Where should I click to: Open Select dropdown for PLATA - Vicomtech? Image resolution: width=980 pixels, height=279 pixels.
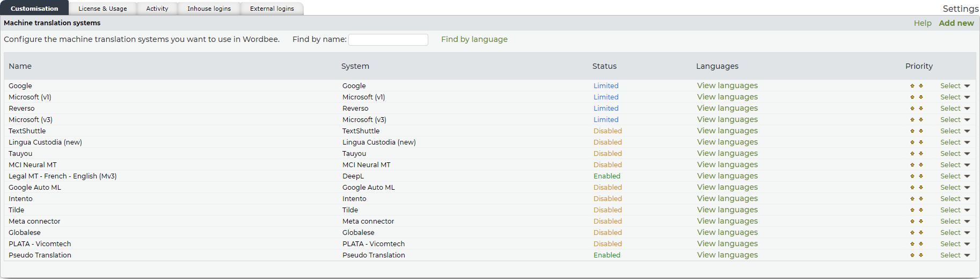coord(955,244)
